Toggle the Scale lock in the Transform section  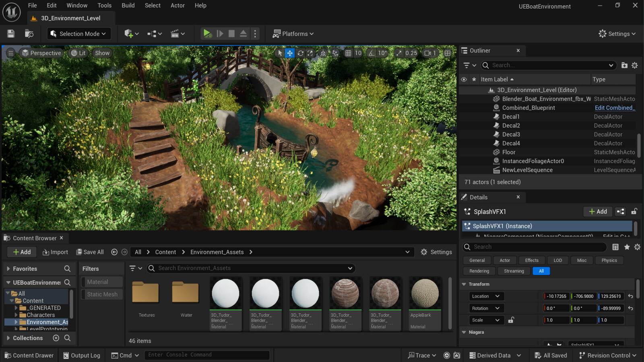(x=511, y=320)
